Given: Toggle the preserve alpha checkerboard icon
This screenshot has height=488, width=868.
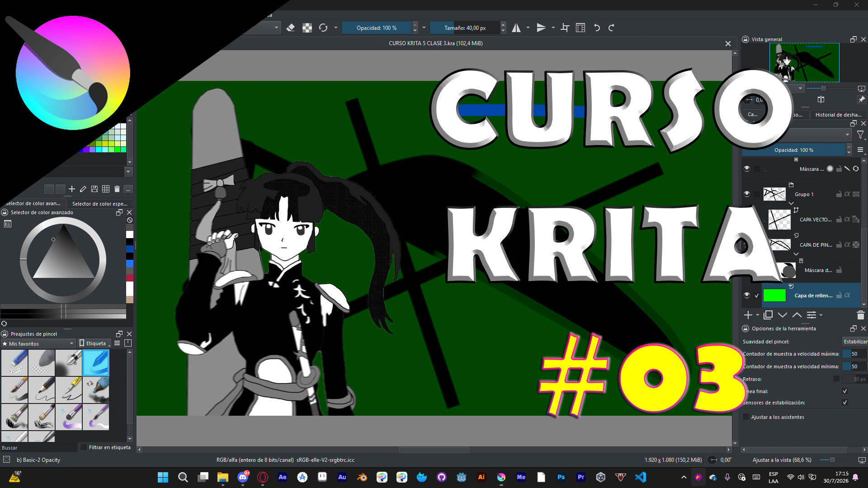Looking at the screenshot, I should 307,28.
